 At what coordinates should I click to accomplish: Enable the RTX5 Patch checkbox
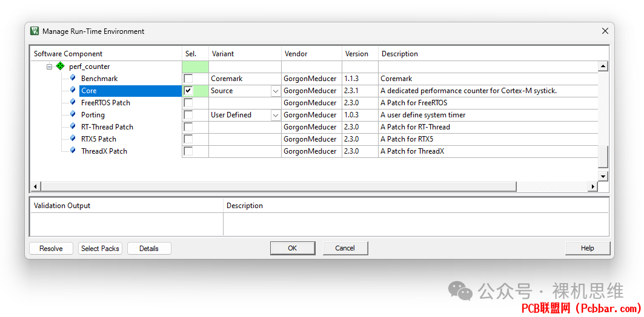click(188, 139)
